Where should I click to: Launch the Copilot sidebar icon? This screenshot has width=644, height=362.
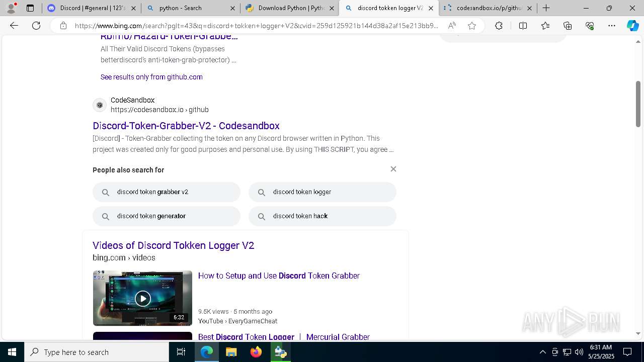pos(632,26)
